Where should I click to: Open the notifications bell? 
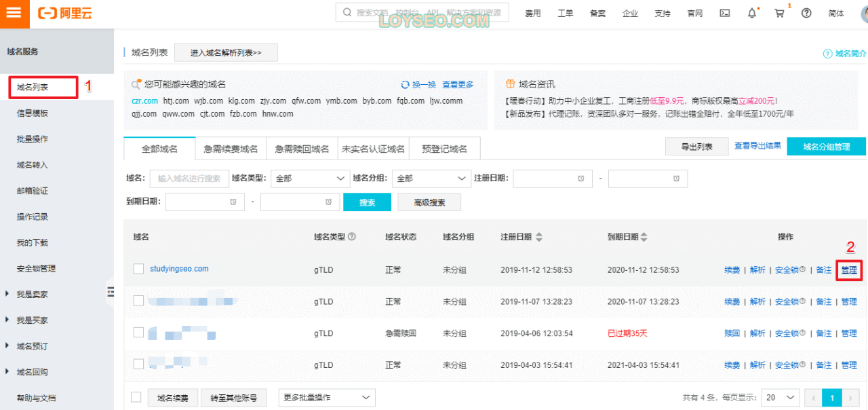point(751,13)
